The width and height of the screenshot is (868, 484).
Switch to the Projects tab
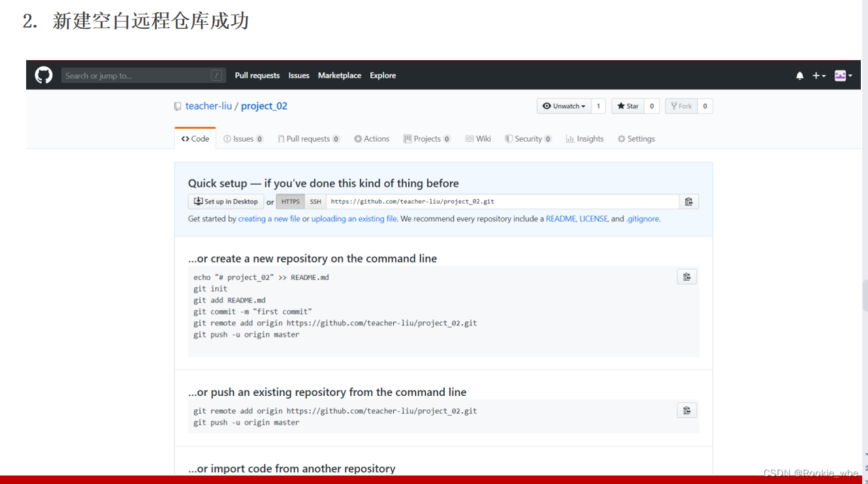click(427, 138)
